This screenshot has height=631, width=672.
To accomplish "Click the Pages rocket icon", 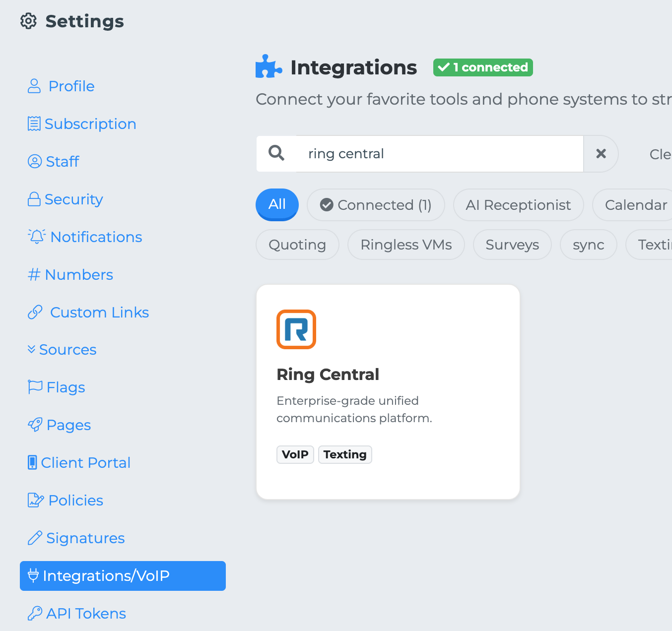I will point(35,425).
